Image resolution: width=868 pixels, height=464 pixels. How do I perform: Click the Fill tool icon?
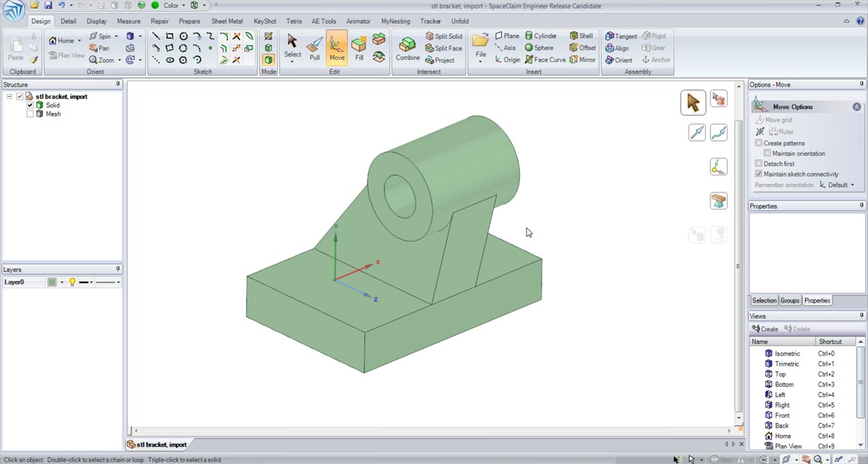click(359, 48)
